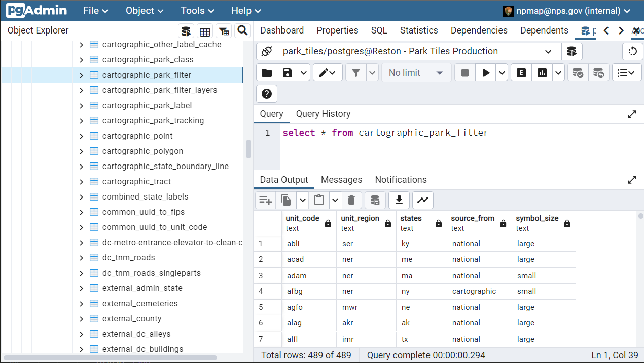Open the No limit rows dropdown
Screen dimensions: 644x363
pyautogui.click(x=416, y=73)
